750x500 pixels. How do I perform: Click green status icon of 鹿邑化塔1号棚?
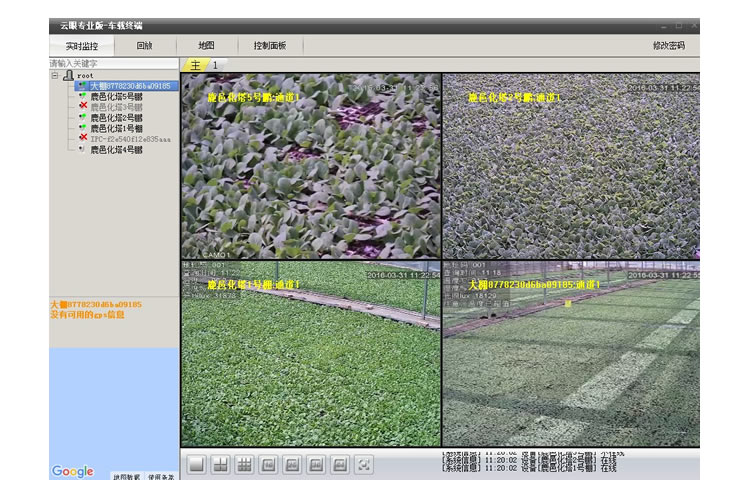click(x=83, y=128)
